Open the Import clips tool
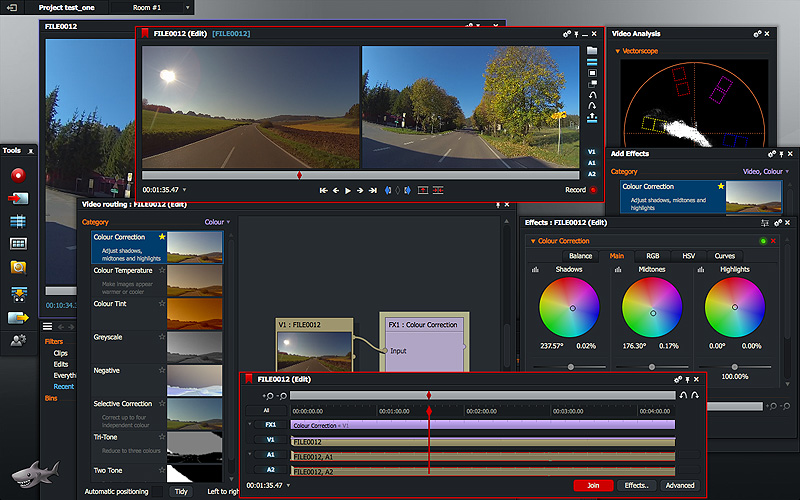Screen dimensions: 800x500 coord(18,198)
